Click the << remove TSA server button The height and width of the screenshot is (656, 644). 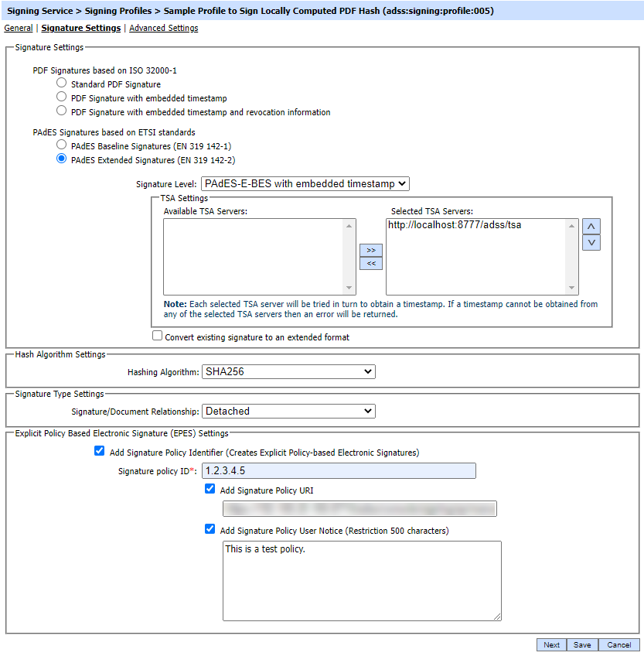point(371,264)
